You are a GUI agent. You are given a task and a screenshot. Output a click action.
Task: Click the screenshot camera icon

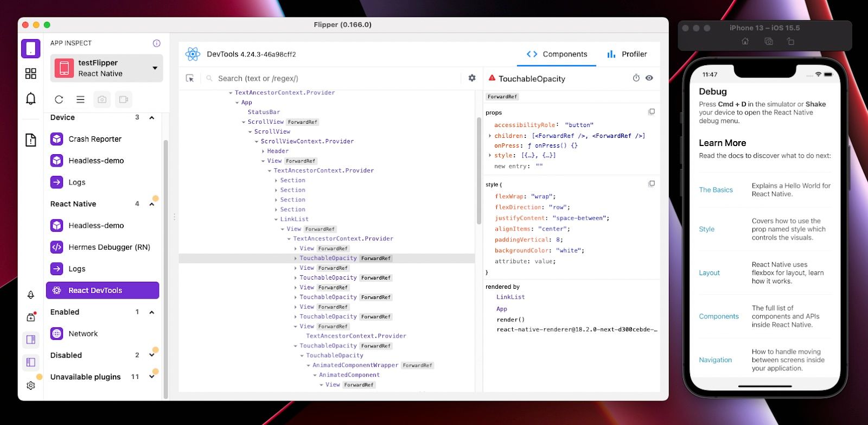click(101, 99)
